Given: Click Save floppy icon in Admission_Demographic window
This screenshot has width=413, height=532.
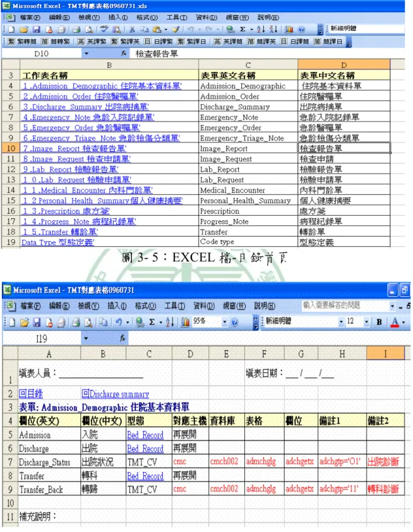Looking at the screenshot, I should click(x=37, y=322).
